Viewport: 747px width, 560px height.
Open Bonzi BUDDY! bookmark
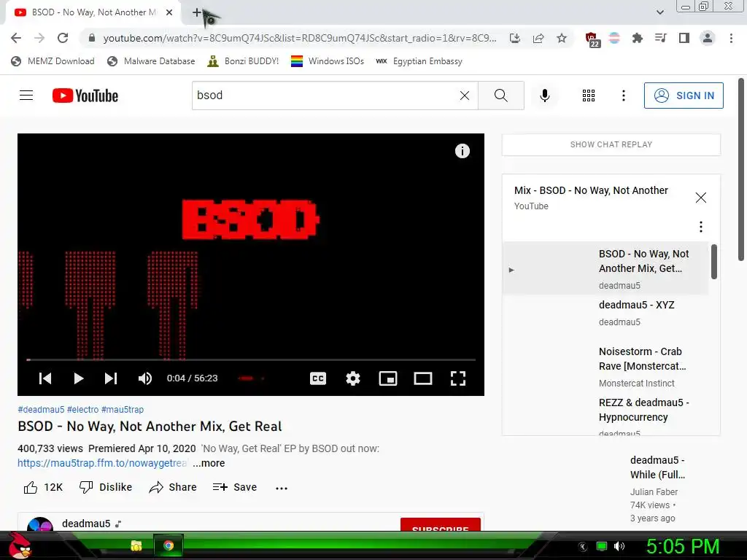(243, 61)
